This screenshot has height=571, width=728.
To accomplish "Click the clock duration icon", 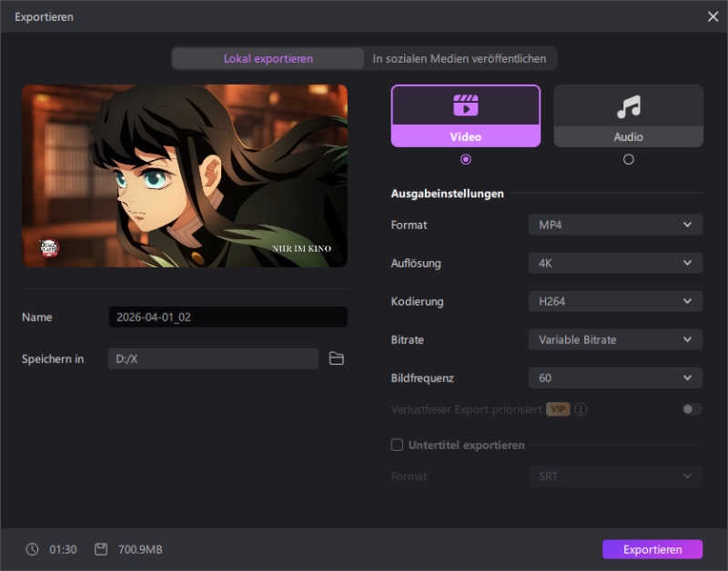I will pos(33,549).
